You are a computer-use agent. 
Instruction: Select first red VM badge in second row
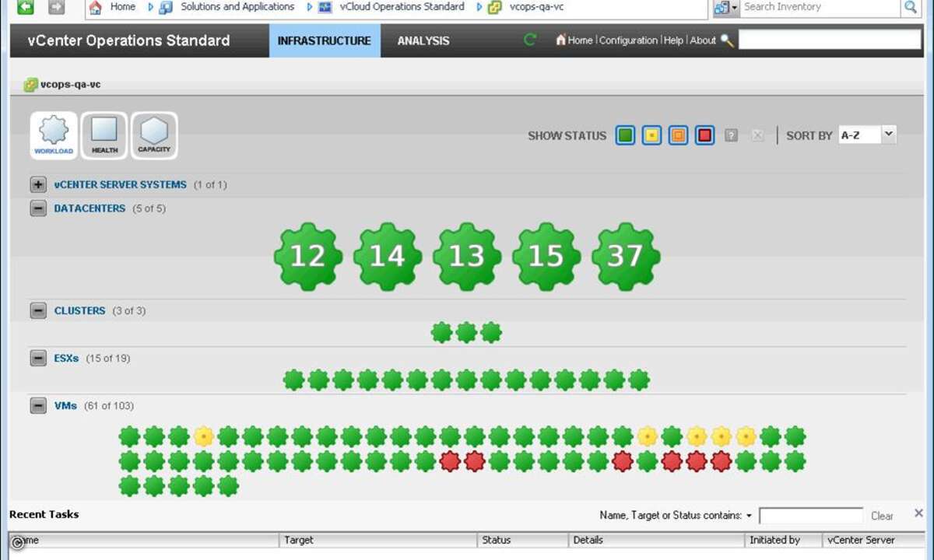pyautogui.click(x=450, y=461)
